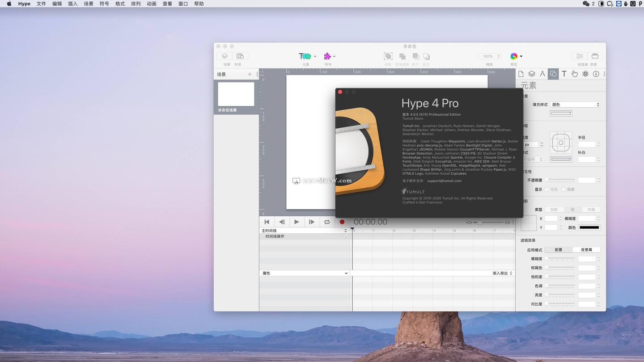Switch to Element inspector tab
644x362 pixels.
pyautogui.click(x=553, y=74)
